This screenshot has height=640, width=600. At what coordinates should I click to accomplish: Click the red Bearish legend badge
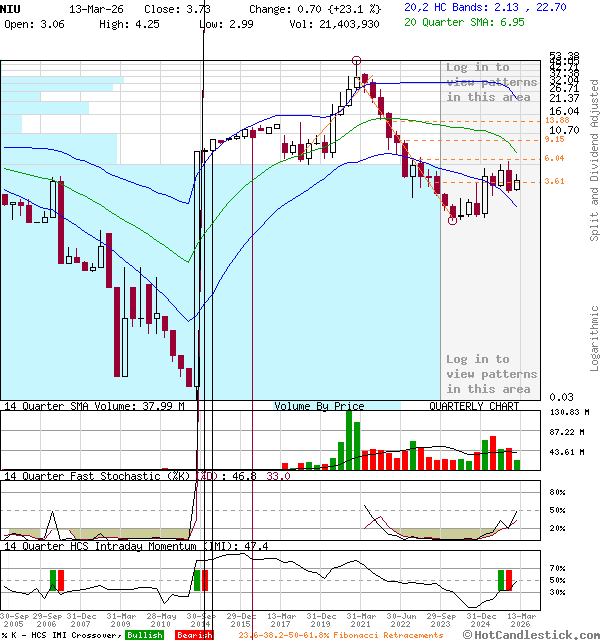pos(193,634)
